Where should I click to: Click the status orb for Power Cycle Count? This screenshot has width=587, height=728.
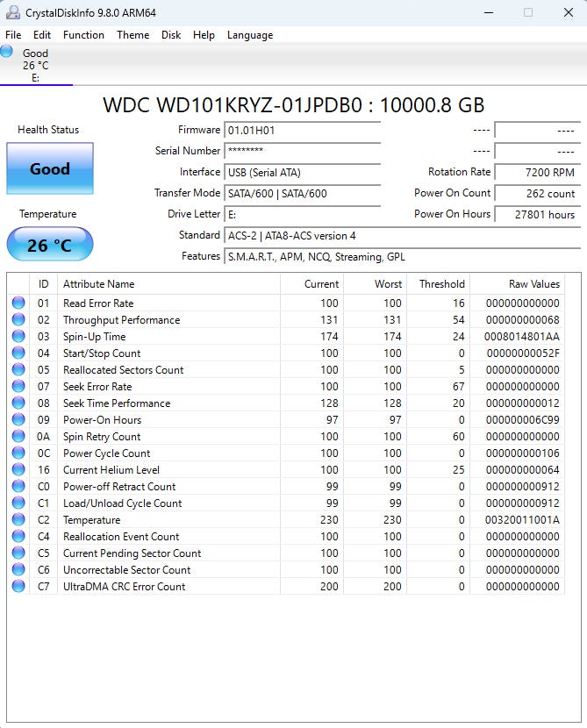click(x=18, y=453)
